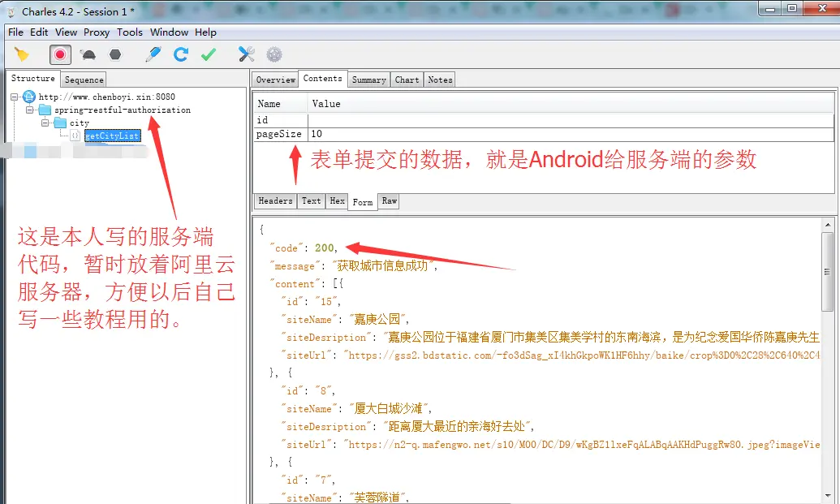Screen dimensions: 840x504
Task: Open the Help menu
Action: pos(205,32)
